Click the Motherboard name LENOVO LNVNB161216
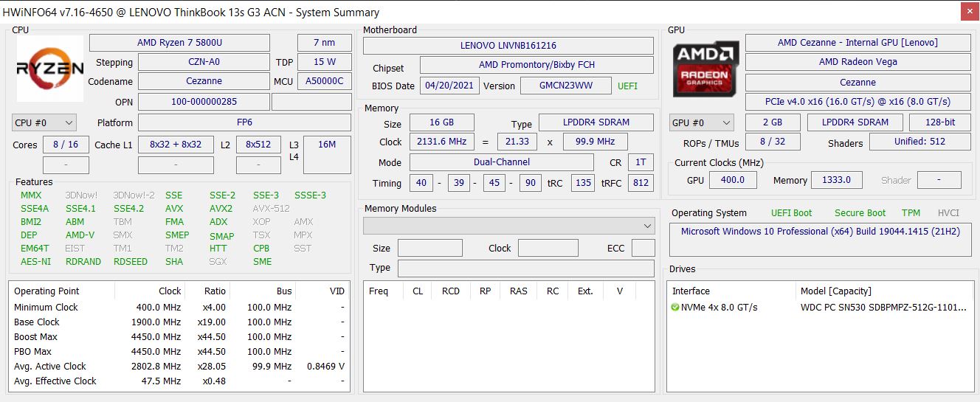This screenshot has height=402, width=980. point(508,45)
